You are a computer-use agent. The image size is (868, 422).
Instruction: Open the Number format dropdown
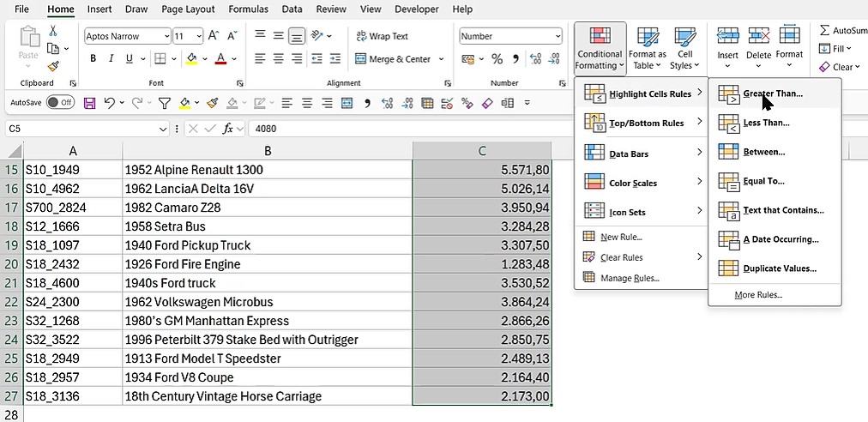[x=558, y=37]
